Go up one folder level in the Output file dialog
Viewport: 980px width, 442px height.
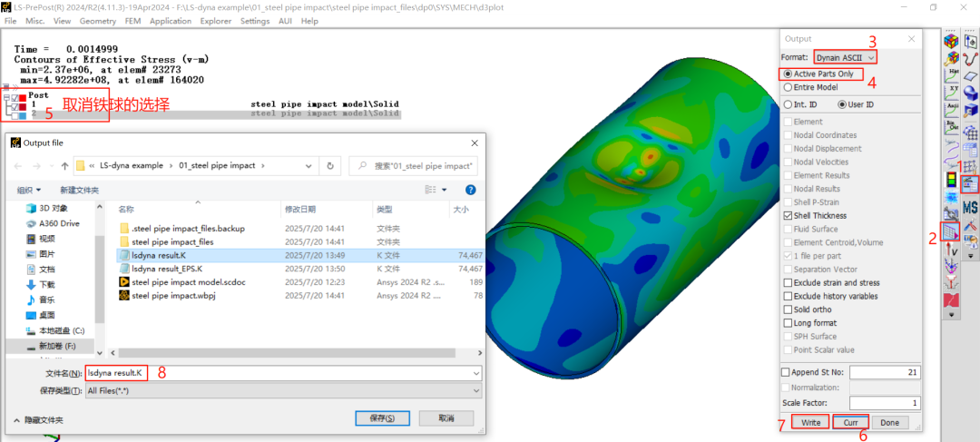(x=64, y=166)
